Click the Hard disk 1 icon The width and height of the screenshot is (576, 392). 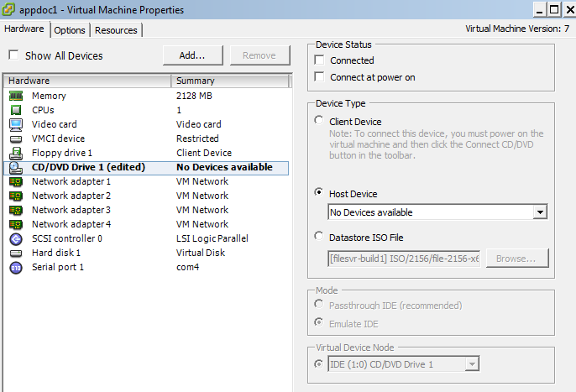point(15,253)
